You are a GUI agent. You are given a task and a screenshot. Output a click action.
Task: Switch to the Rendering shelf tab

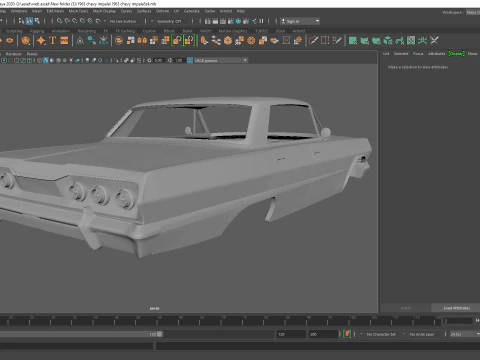click(x=87, y=31)
